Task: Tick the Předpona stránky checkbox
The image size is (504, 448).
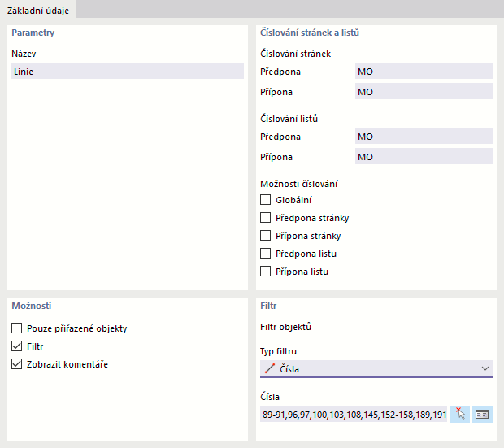Action: pos(265,218)
